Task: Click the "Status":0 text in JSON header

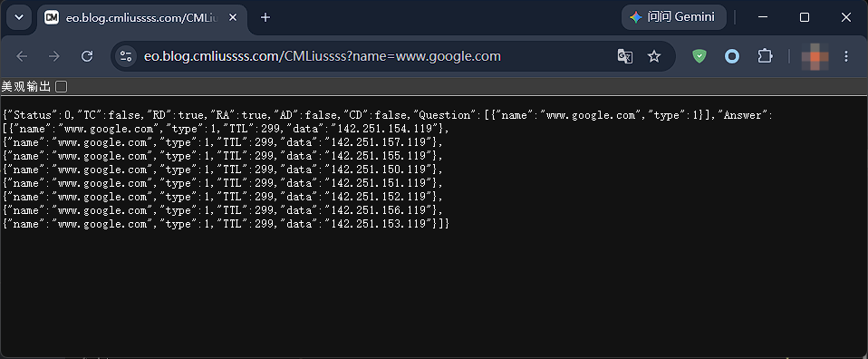Action: 39,115
